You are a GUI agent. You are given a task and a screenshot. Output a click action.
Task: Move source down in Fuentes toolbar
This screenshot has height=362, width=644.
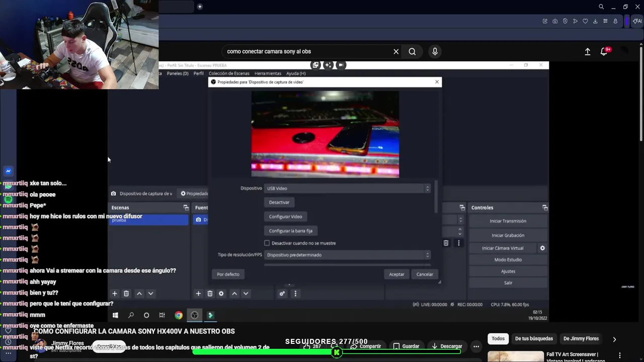tap(246, 294)
